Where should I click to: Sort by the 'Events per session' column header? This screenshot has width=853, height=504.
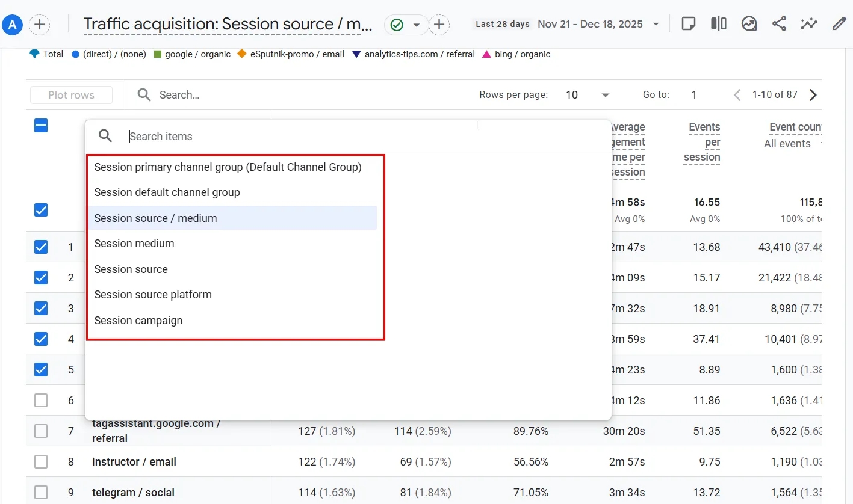click(x=702, y=142)
